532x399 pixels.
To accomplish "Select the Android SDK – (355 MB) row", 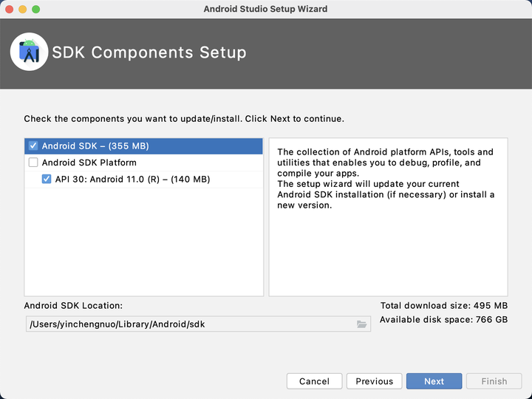I will click(x=144, y=146).
